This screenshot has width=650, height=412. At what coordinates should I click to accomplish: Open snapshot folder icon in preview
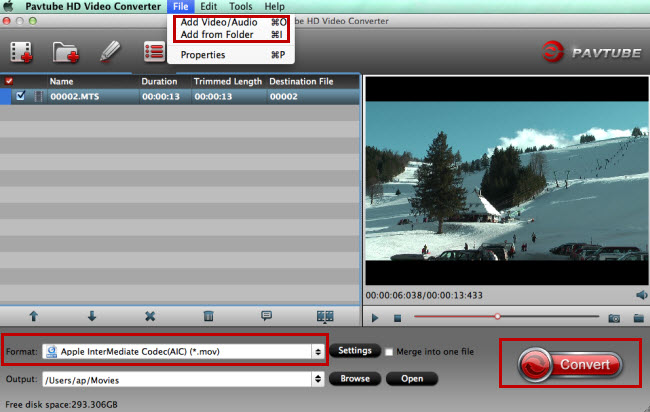coord(639,318)
